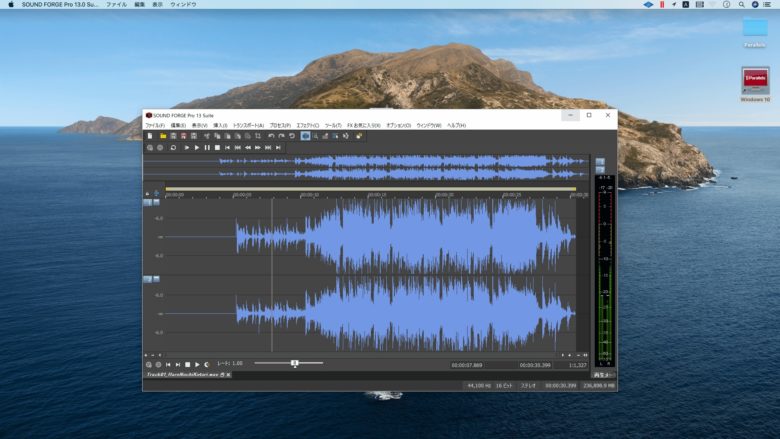Open the 挿入(I) menu
The width and height of the screenshot is (780, 439).
[x=220, y=125]
